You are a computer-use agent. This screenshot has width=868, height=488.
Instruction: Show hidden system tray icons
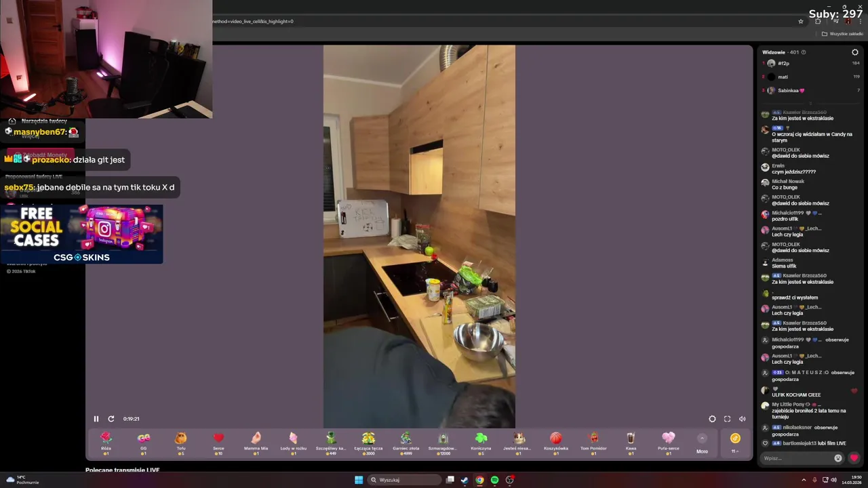(x=804, y=480)
